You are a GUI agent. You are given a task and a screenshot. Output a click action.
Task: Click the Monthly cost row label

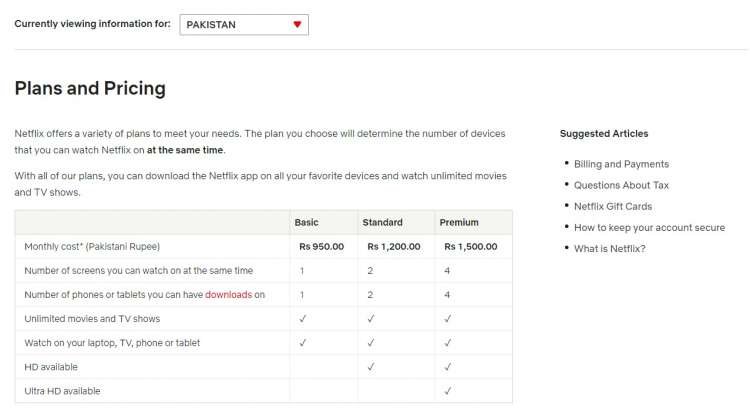click(92, 246)
